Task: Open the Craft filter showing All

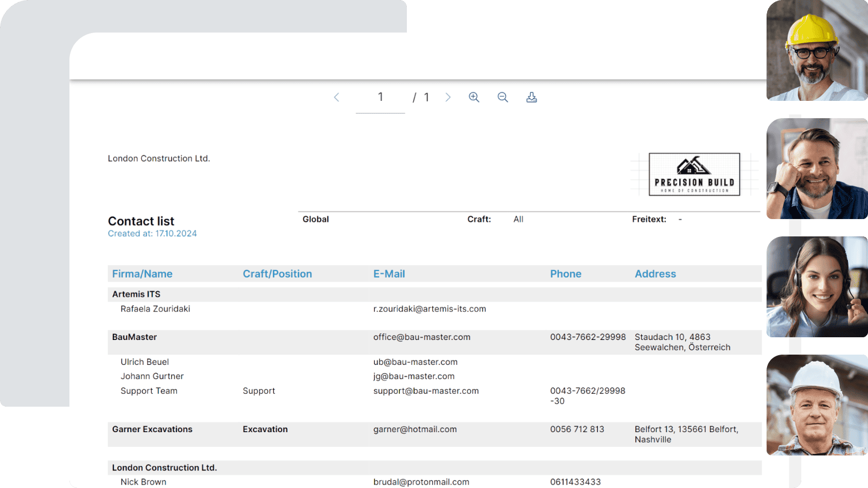Action: tap(518, 219)
